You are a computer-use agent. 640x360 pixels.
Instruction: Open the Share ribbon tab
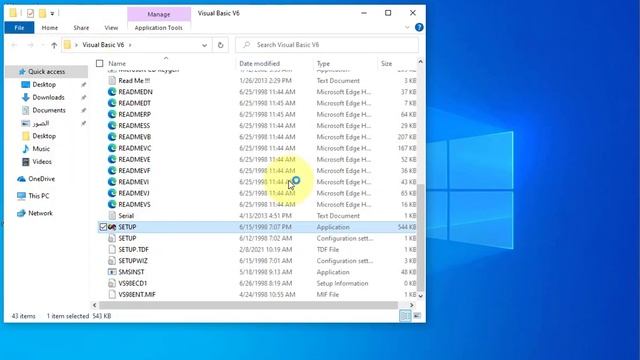(81, 28)
